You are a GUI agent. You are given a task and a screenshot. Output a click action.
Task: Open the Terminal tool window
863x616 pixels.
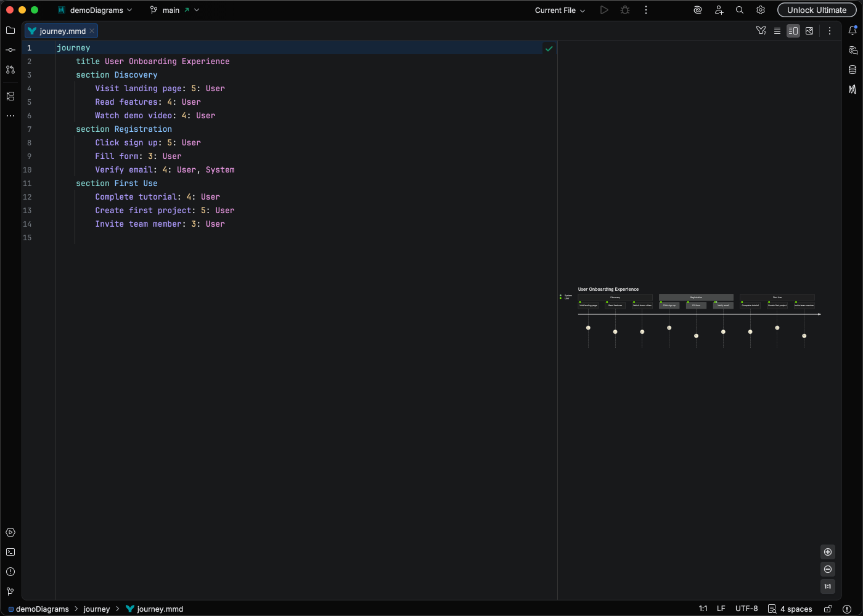pos(10,552)
